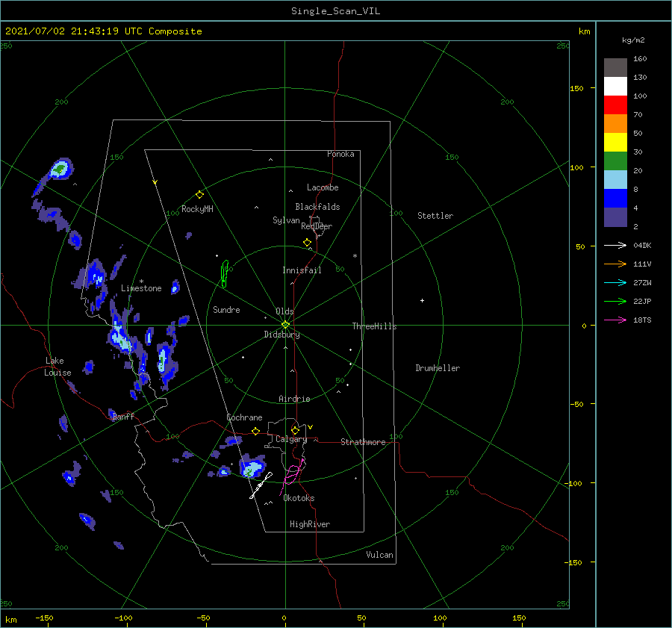Click the 22JP legend label
The image size is (672, 628).
point(642,302)
